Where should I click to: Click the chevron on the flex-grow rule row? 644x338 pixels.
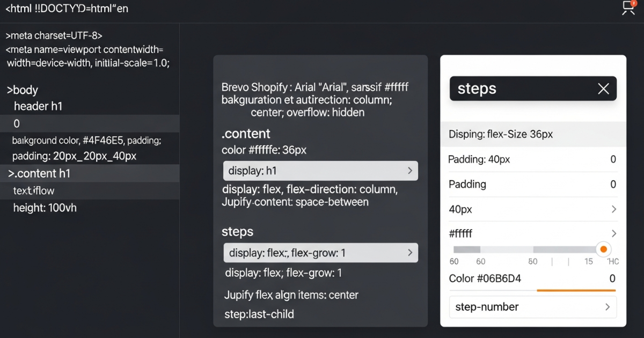point(412,252)
